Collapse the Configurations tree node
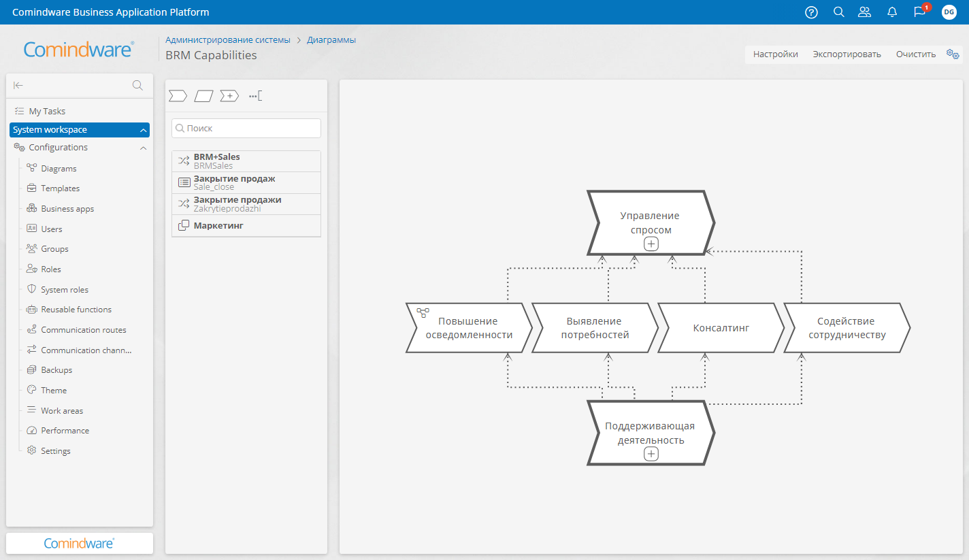Screen dimensions: 969x560 143,148
